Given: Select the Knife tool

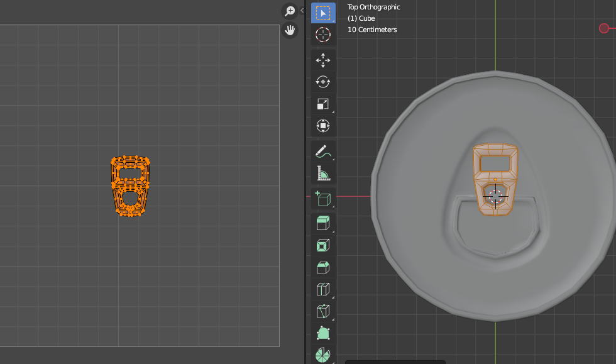Looking at the screenshot, I should click(x=323, y=311).
